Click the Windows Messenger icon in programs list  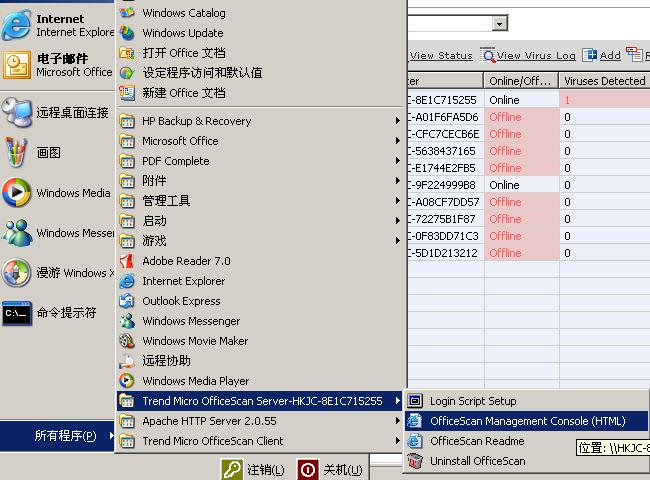127,321
